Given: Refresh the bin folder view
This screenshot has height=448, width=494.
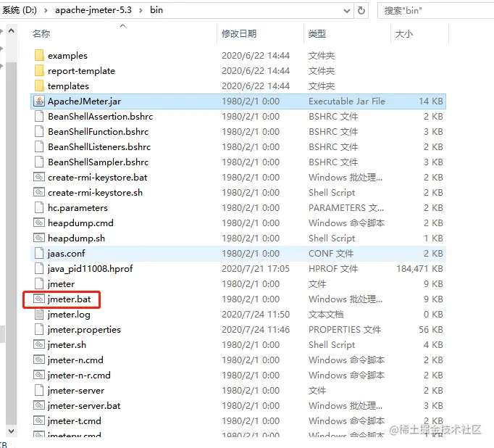Looking at the screenshot, I should tap(361, 10).
